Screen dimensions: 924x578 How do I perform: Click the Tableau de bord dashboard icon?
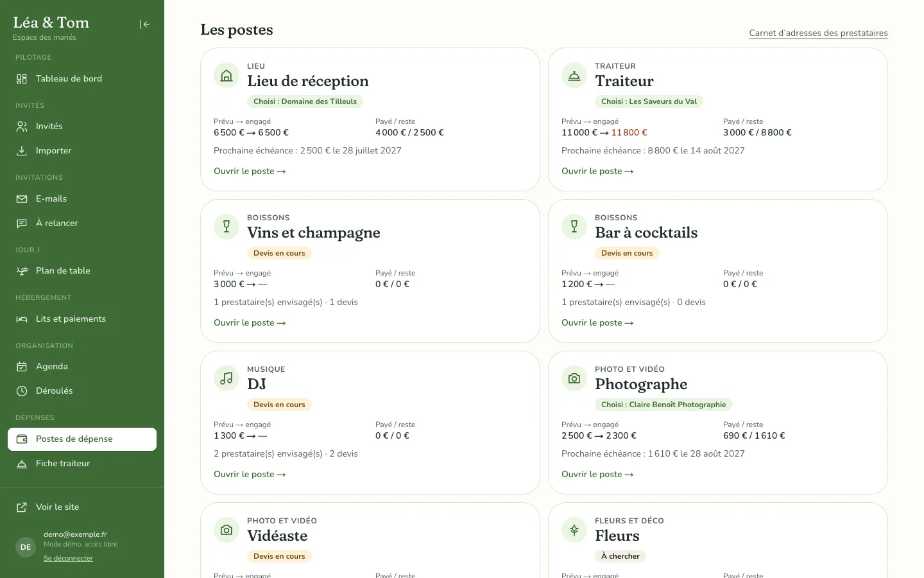click(22, 79)
